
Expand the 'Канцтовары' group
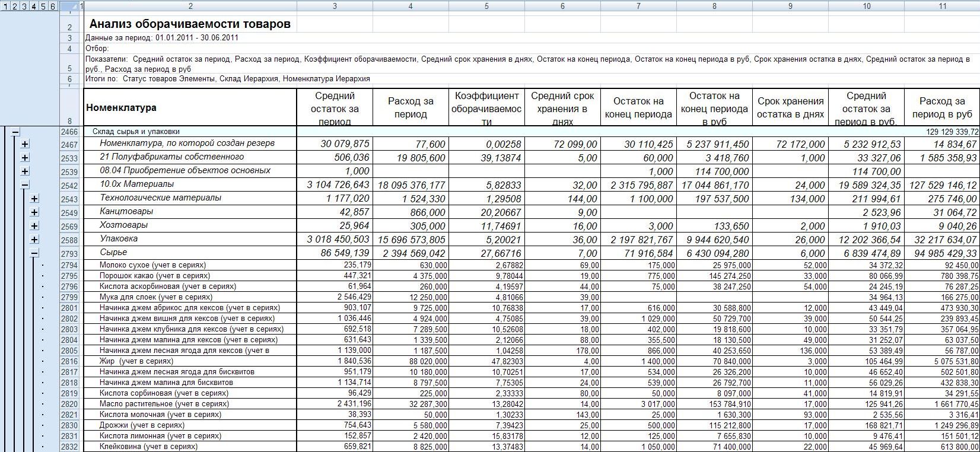(x=34, y=212)
